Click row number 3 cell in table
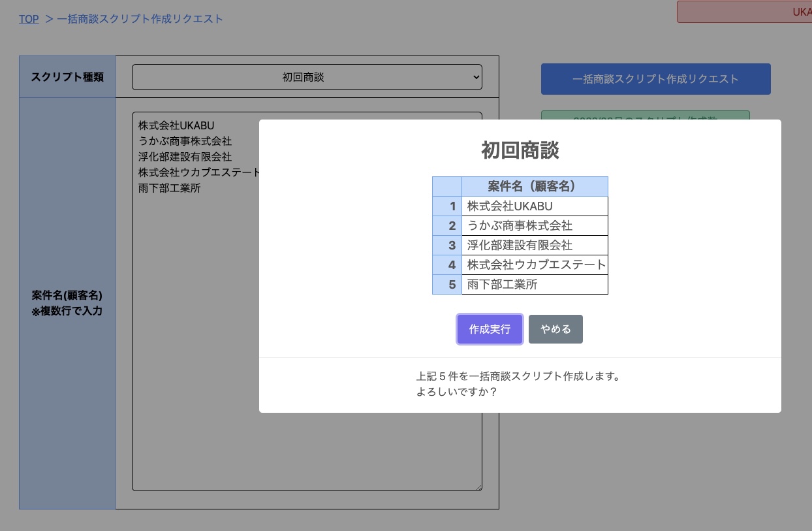The width and height of the screenshot is (812, 531). click(447, 246)
